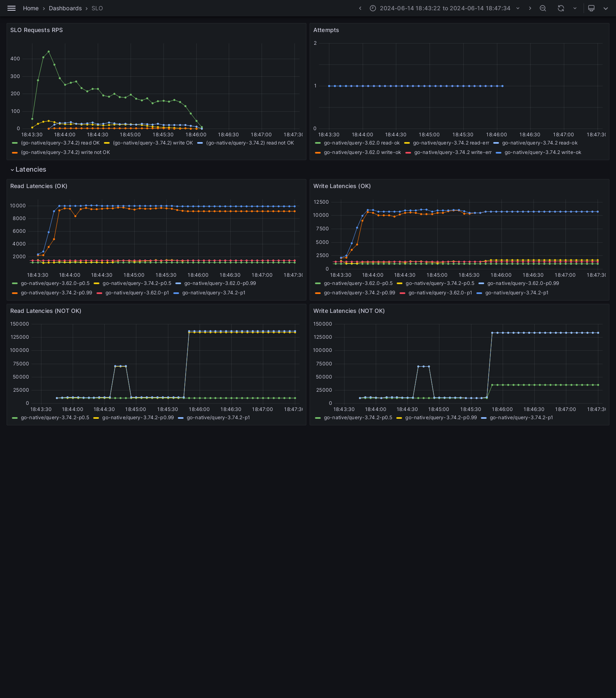
Task: Select 3.74.2-p0.5 in Read Latencies NOT OK legend
Action: pyautogui.click(x=55, y=418)
